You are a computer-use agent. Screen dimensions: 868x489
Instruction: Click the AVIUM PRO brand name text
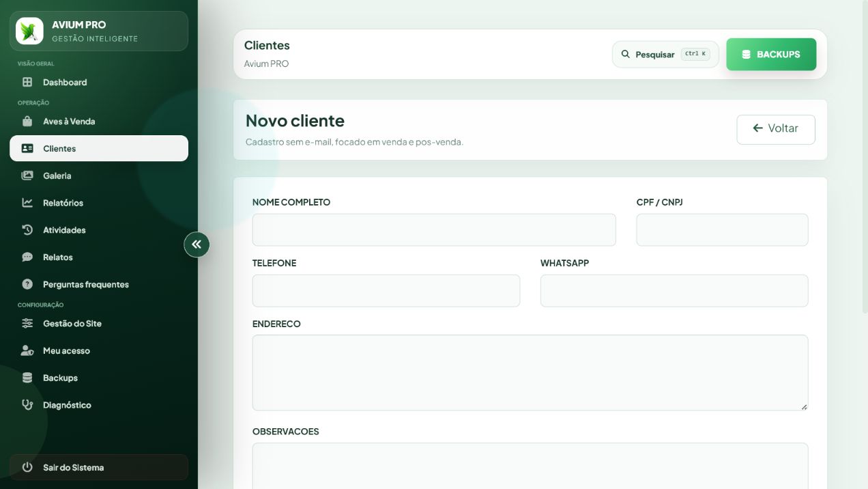(x=78, y=25)
